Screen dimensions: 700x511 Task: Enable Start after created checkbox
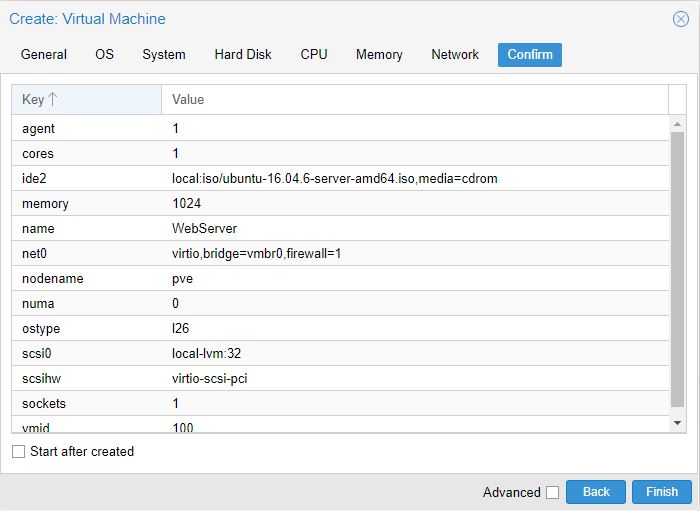pos(18,452)
